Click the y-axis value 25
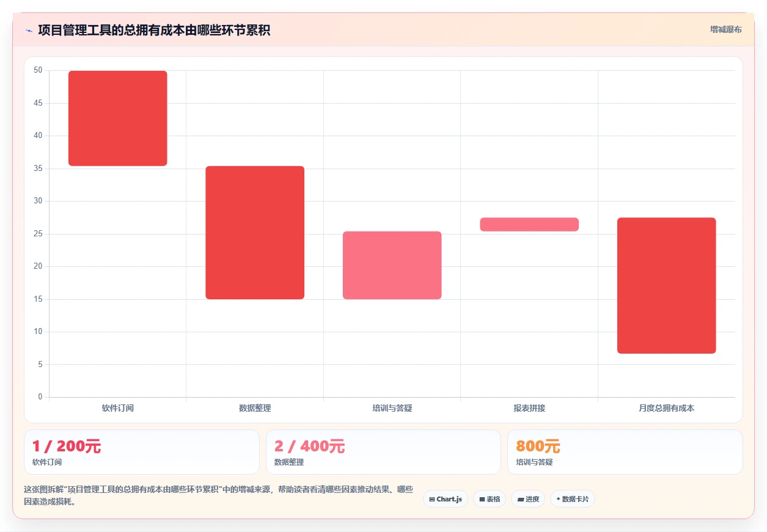Image resolution: width=767 pixels, height=532 pixels. click(x=38, y=234)
